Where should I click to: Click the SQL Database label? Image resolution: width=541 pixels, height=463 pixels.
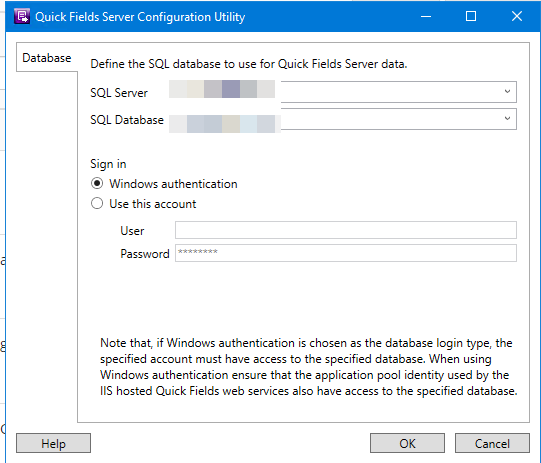(x=127, y=120)
